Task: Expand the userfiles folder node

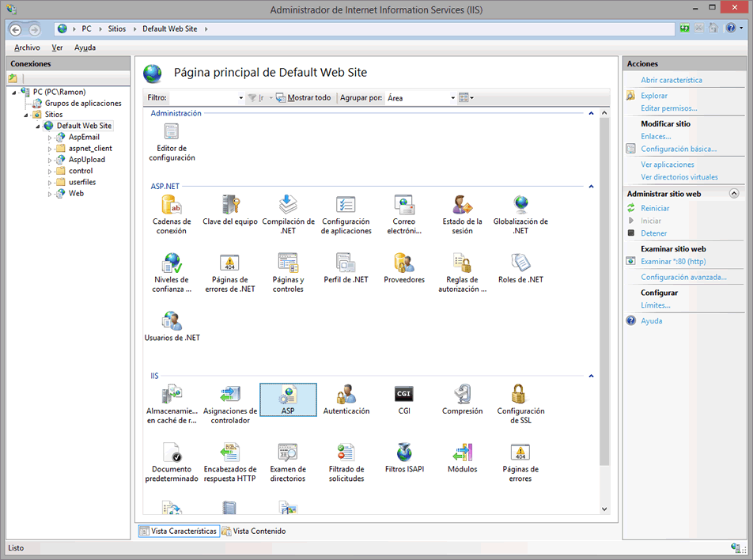Action: 50,183
